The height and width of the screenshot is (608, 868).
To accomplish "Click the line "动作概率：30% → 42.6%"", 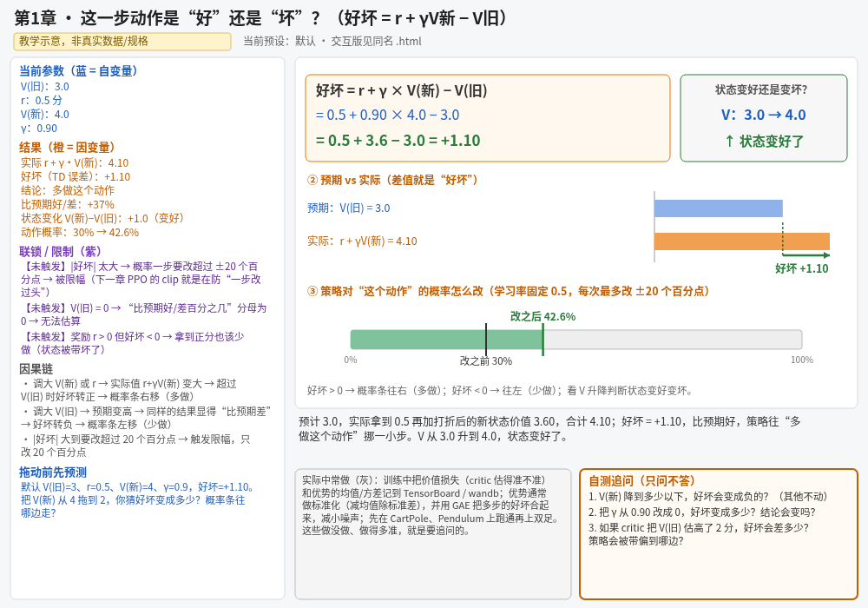I will [80, 233].
